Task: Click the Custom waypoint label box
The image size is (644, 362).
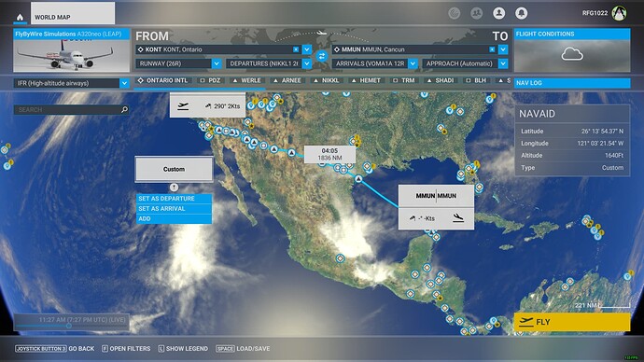Action: point(175,169)
